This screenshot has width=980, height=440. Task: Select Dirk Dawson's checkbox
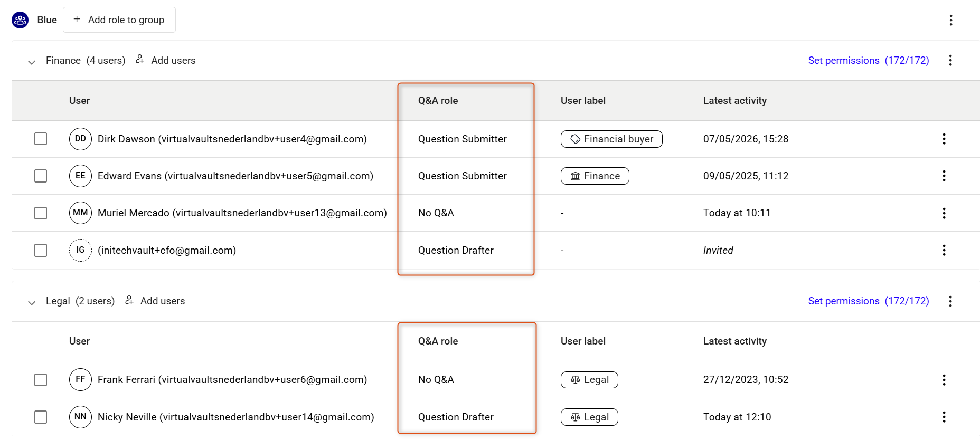pyautogui.click(x=41, y=139)
